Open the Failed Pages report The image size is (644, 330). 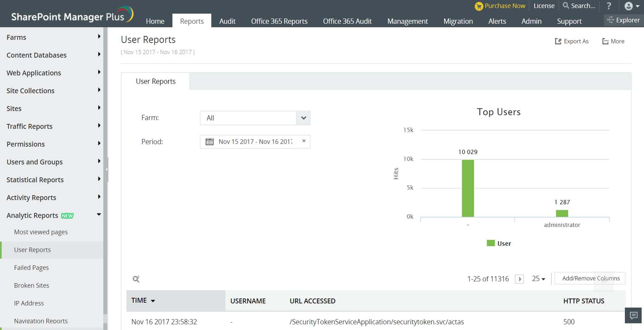coord(32,267)
